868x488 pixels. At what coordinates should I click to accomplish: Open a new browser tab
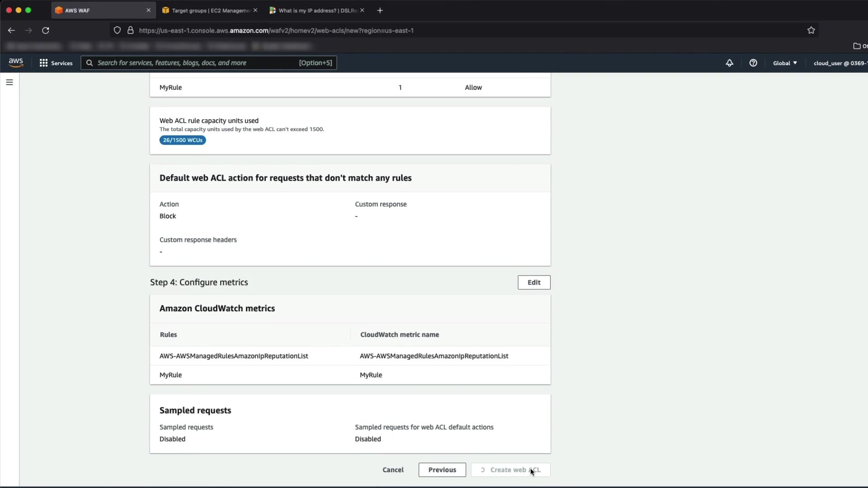coord(380,10)
